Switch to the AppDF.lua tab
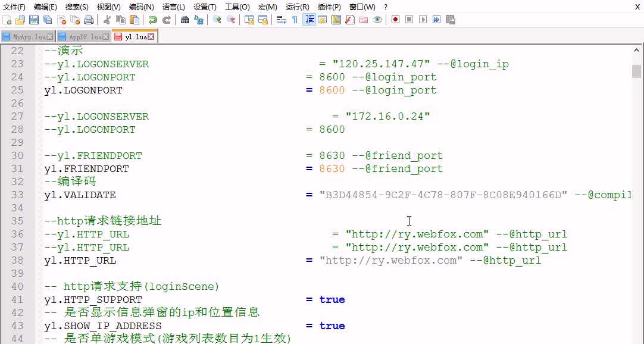The image size is (644, 344). coord(84,37)
